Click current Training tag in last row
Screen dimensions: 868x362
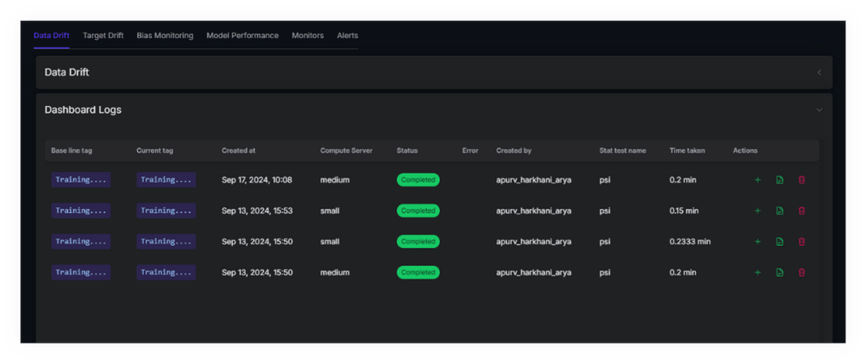166,273
